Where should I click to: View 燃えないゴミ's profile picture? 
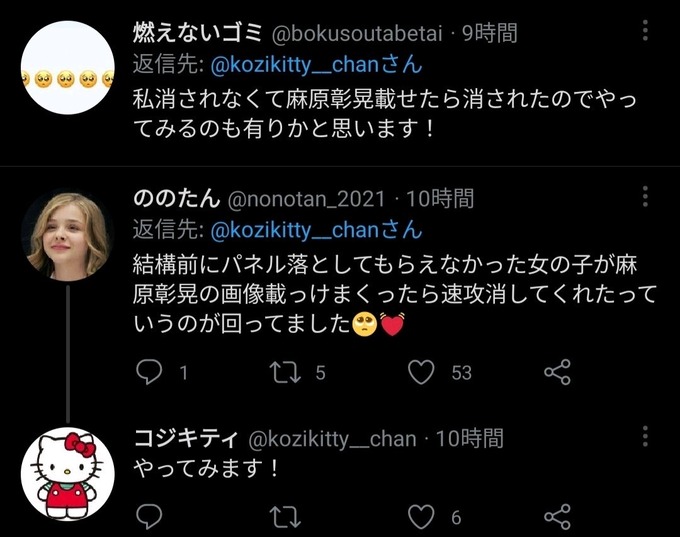point(68,68)
